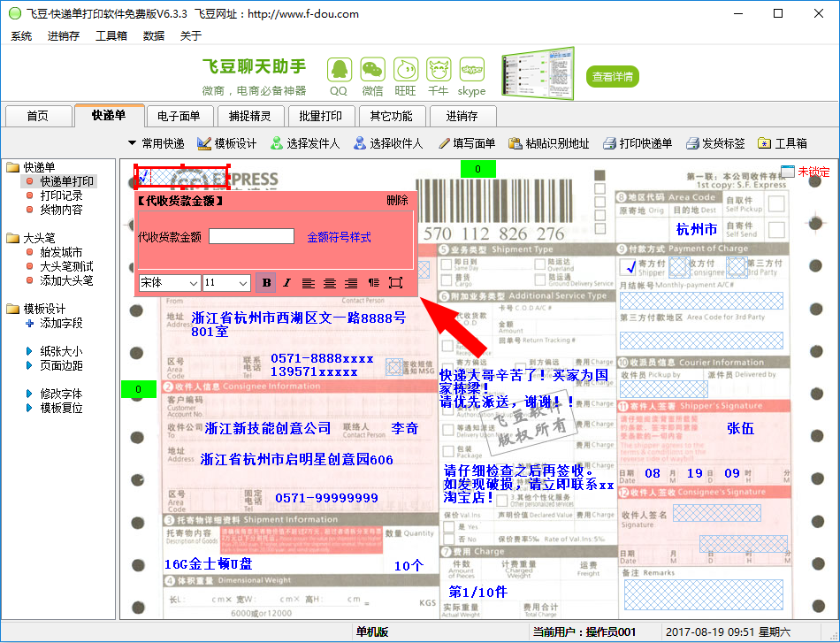
Task: Switch to the 电子面单 tab
Action: [x=179, y=116]
